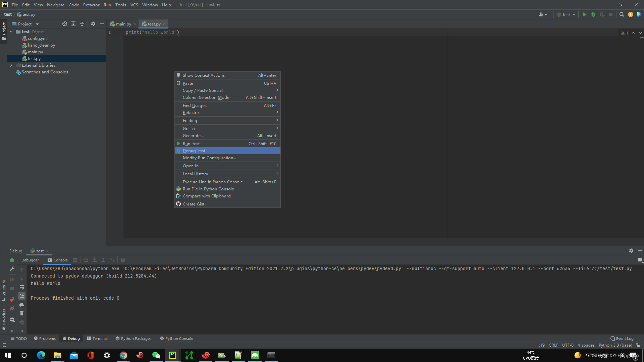Clear console with the trash icon
Screen dimensions: 644x362
pos(22,313)
